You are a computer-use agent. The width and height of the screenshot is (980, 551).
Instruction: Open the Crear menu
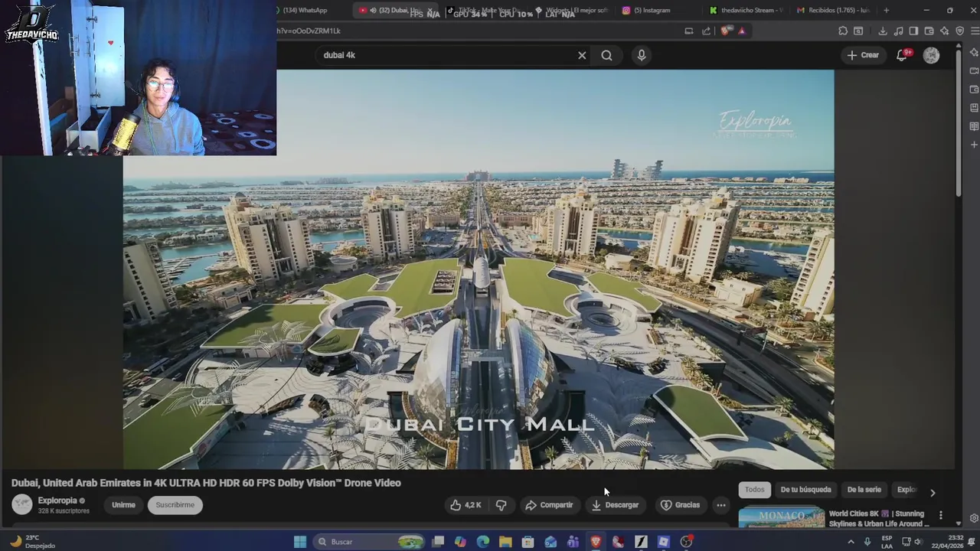tap(863, 55)
